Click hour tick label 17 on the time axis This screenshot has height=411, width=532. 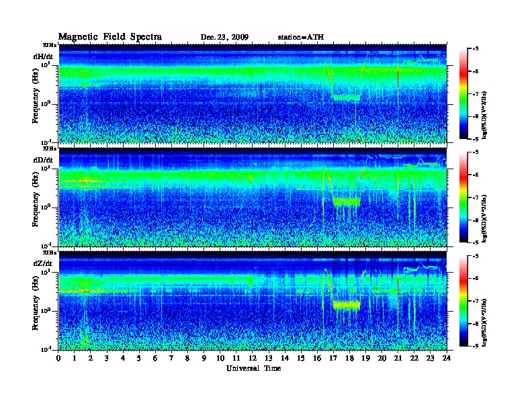pos(334,358)
